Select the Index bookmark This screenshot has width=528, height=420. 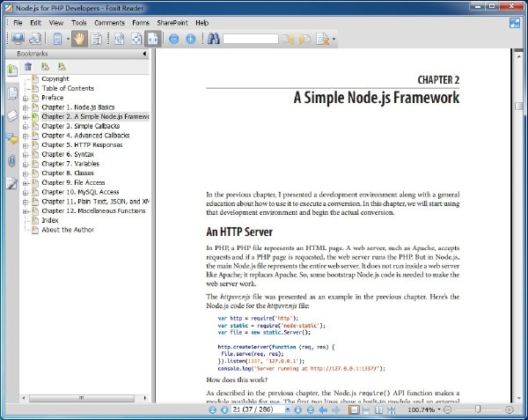[50, 220]
